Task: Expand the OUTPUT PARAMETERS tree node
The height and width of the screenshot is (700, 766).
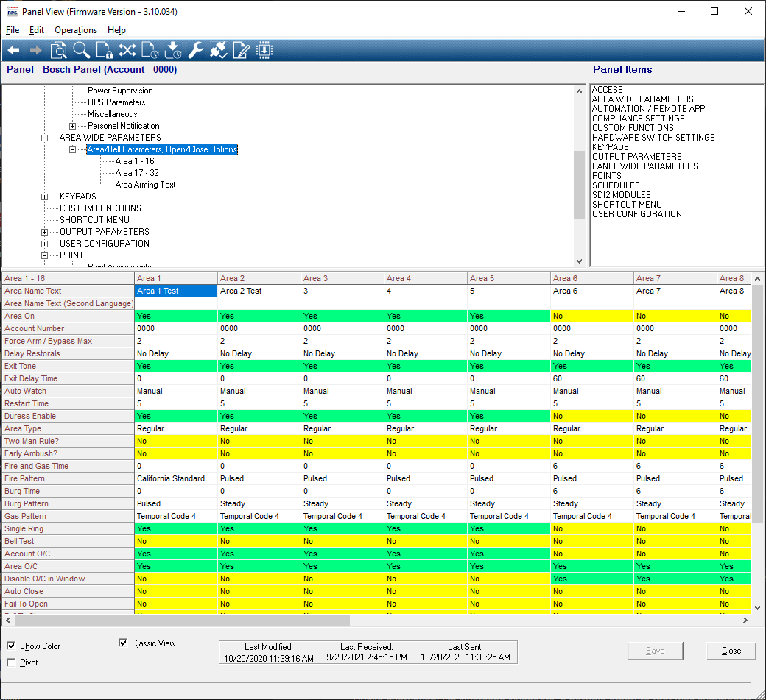Action: 45,232
